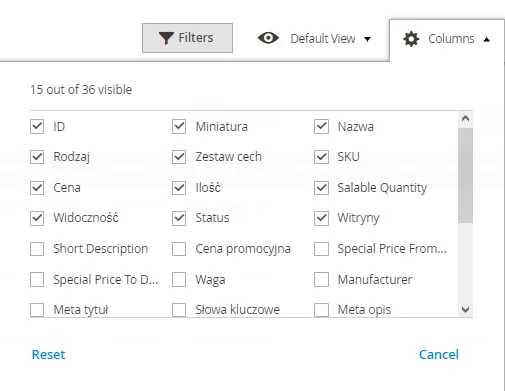505x391 pixels.
Task: Disable the SKU column checkbox
Action: (321, 157)
